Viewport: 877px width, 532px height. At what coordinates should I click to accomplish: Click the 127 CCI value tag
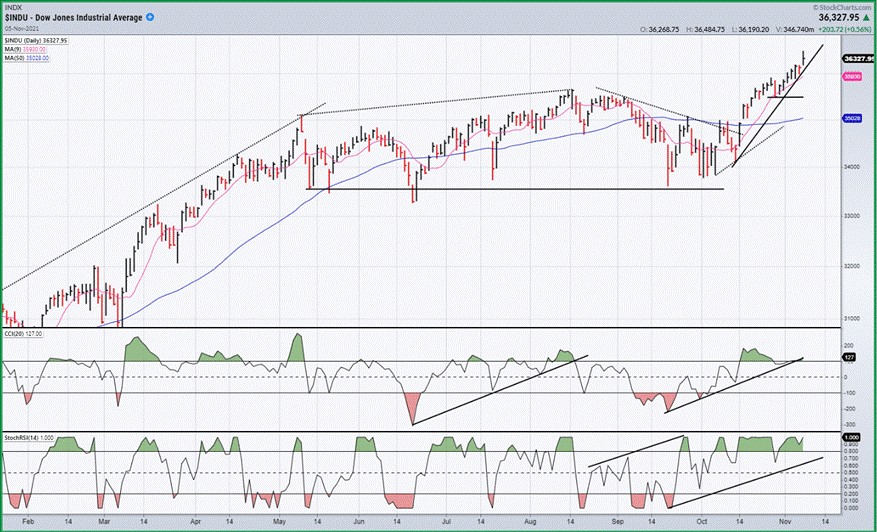(x=850, y=356)
